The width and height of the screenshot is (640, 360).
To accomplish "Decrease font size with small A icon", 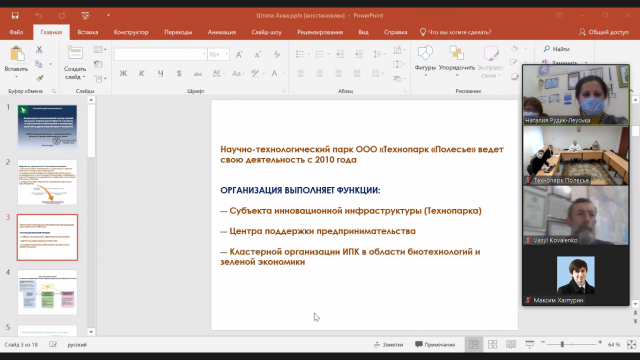I will (258, 54).
